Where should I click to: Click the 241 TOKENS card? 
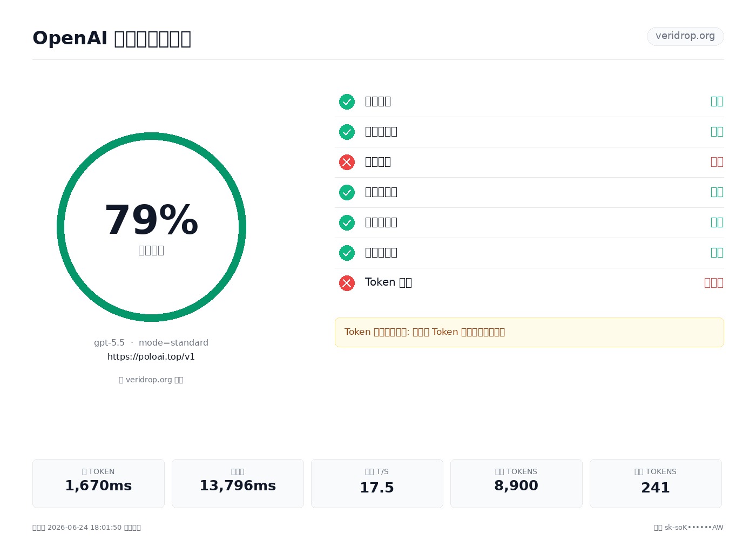coord(656,483)
